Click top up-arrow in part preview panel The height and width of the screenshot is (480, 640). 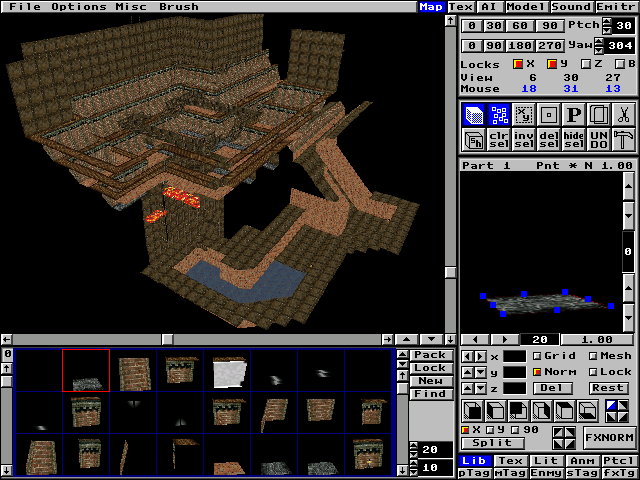point(629,186)
